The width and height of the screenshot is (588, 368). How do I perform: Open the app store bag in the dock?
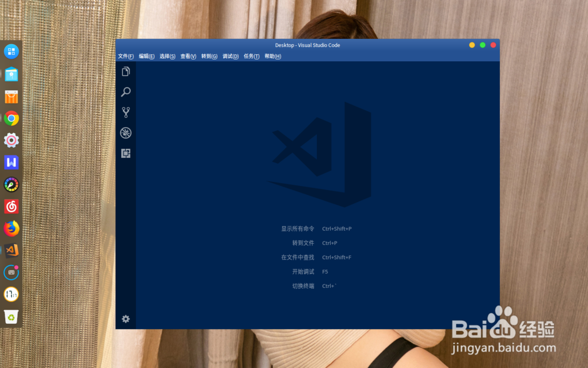(11, 97)
